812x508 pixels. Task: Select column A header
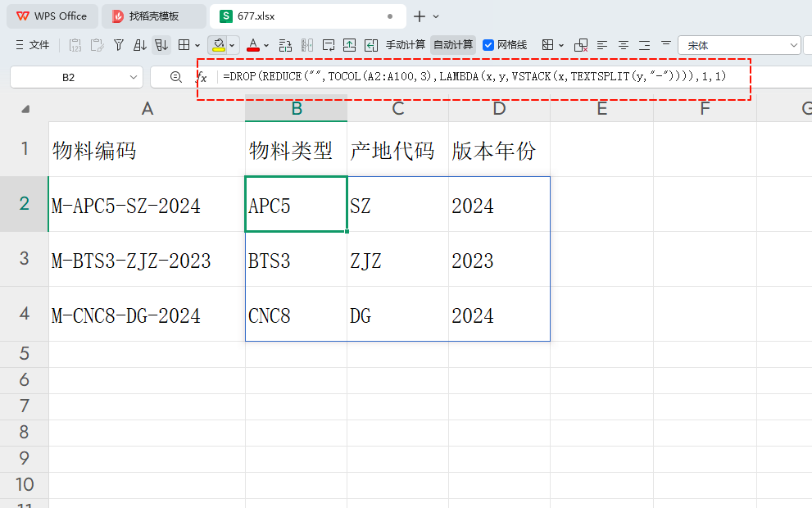pos(147,109)
